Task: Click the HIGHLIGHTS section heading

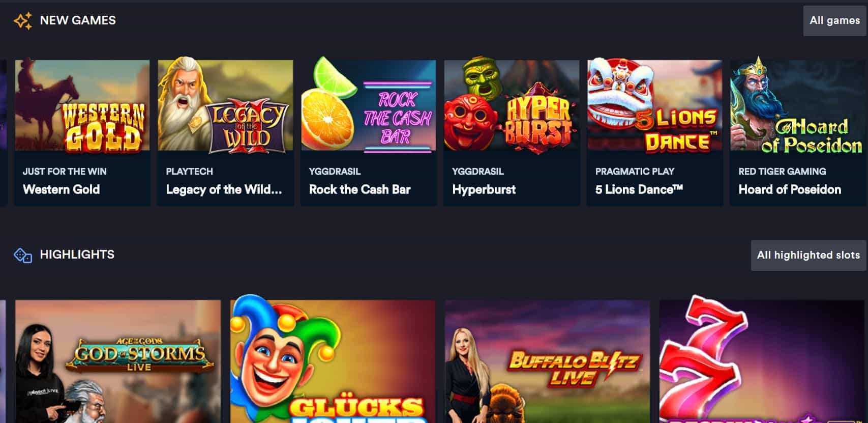Action: 77,255
